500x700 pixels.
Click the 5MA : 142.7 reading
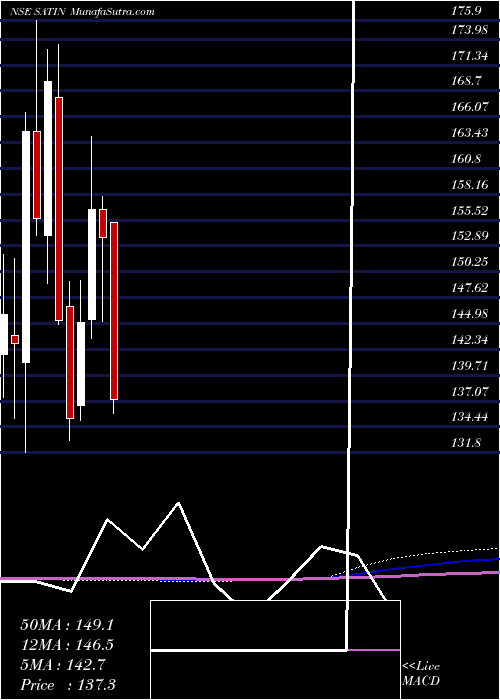click(63, 665)
